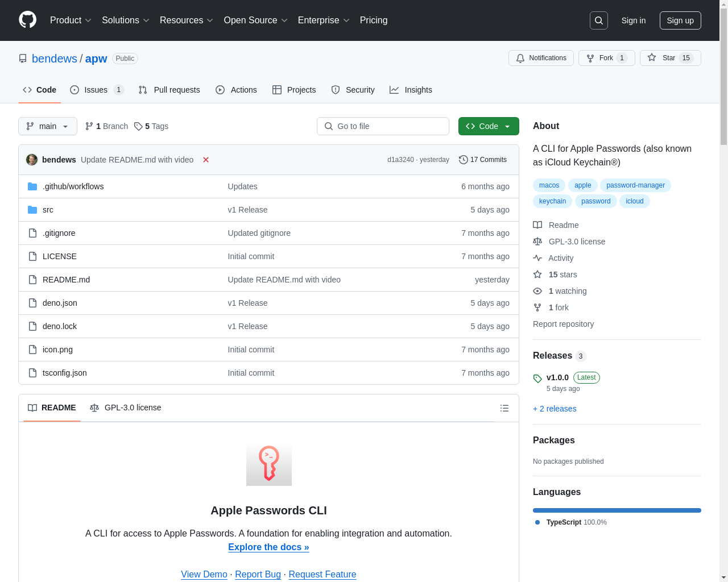Open the .gitignore file
The image size is (728, 582).
(x=59, y=233)
